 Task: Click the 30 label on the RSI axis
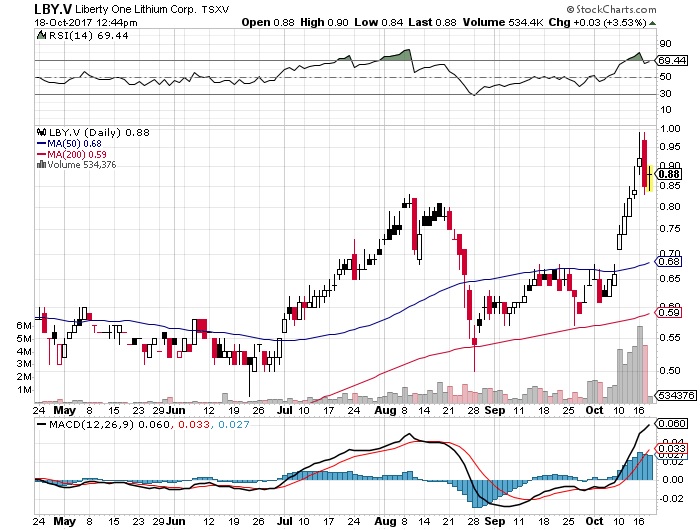665,93
